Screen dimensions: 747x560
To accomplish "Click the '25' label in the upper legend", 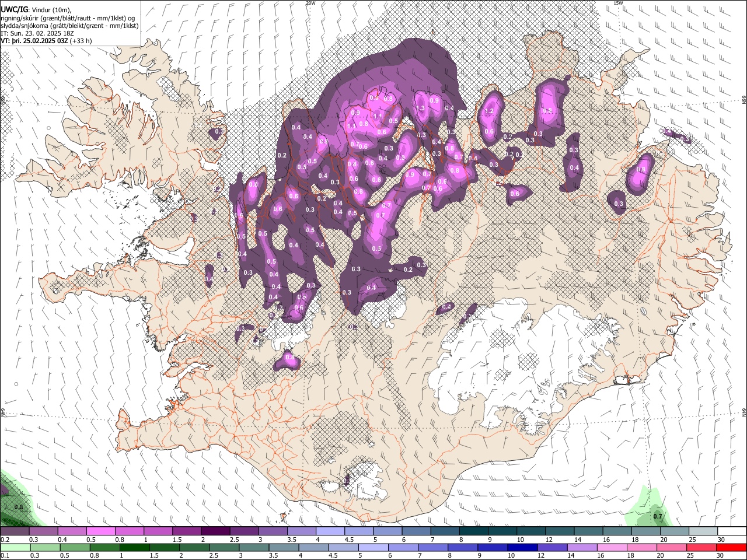I will (x=692, y=540).
